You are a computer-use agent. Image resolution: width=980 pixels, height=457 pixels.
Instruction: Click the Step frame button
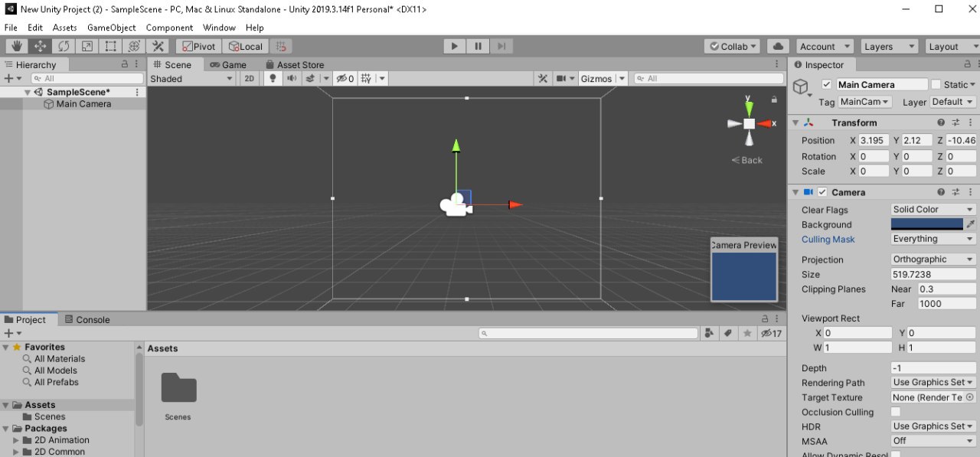click(x=501, y=47)
